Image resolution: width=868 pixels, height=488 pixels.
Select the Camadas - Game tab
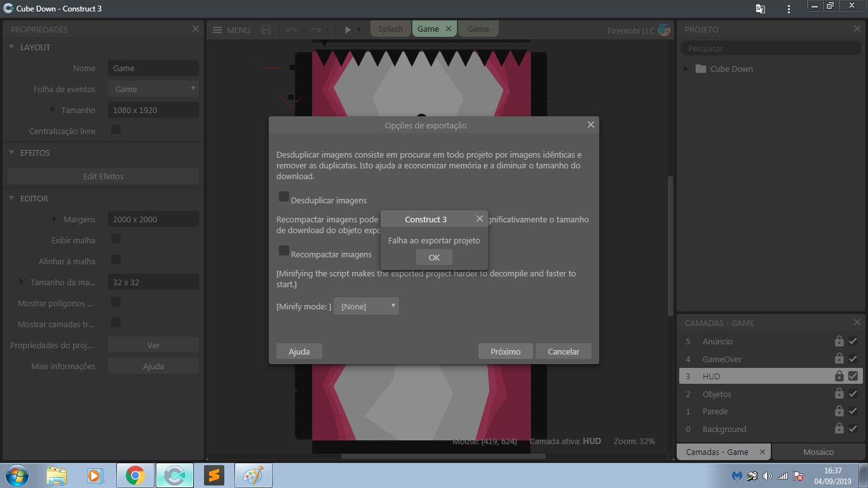point(724,452)
